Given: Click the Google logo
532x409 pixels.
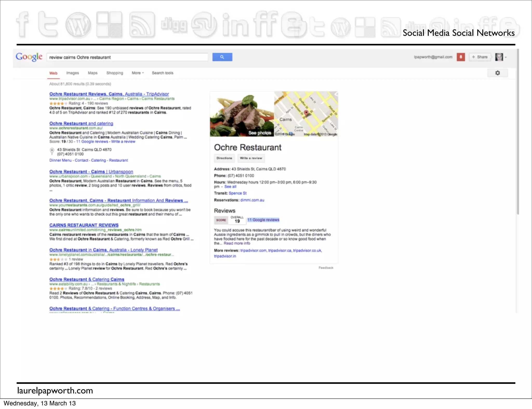Looking at the screenshot, I should tap(29, 57).
